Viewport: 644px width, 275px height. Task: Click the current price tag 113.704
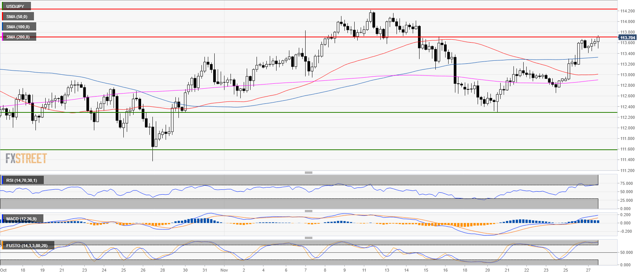pos(627,38)
